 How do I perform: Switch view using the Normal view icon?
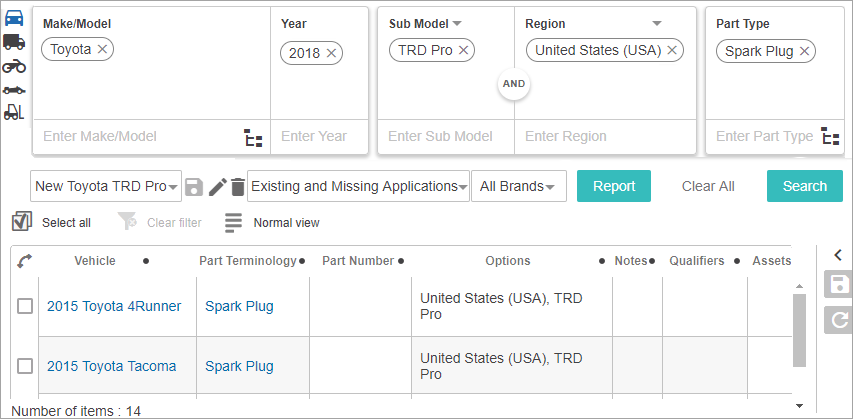[233, 223]
